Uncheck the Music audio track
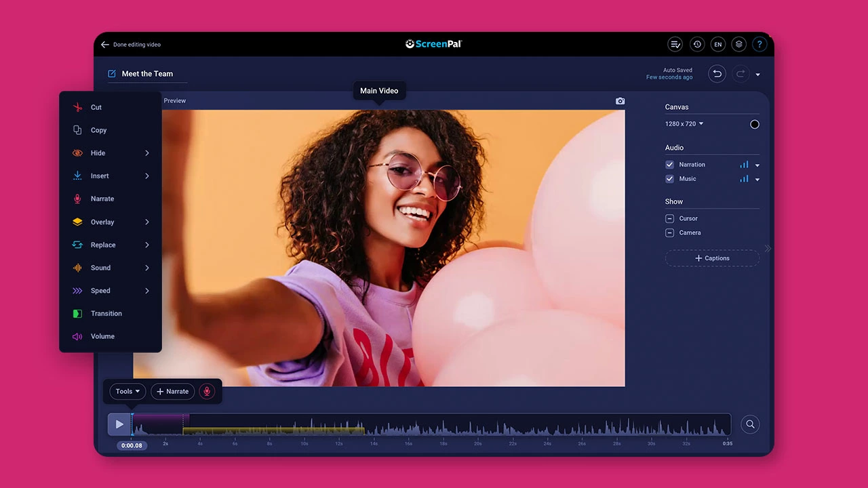Image resolution: width=868 pixels, height=488 pixels. coord(669,178)
